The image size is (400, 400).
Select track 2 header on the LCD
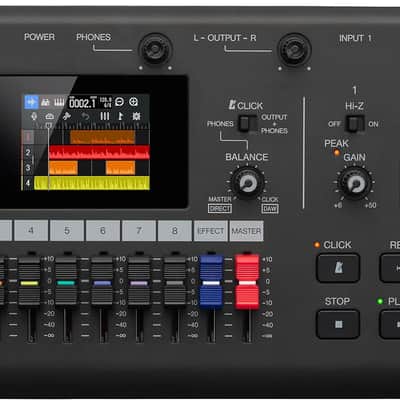[x=28, y=153]
